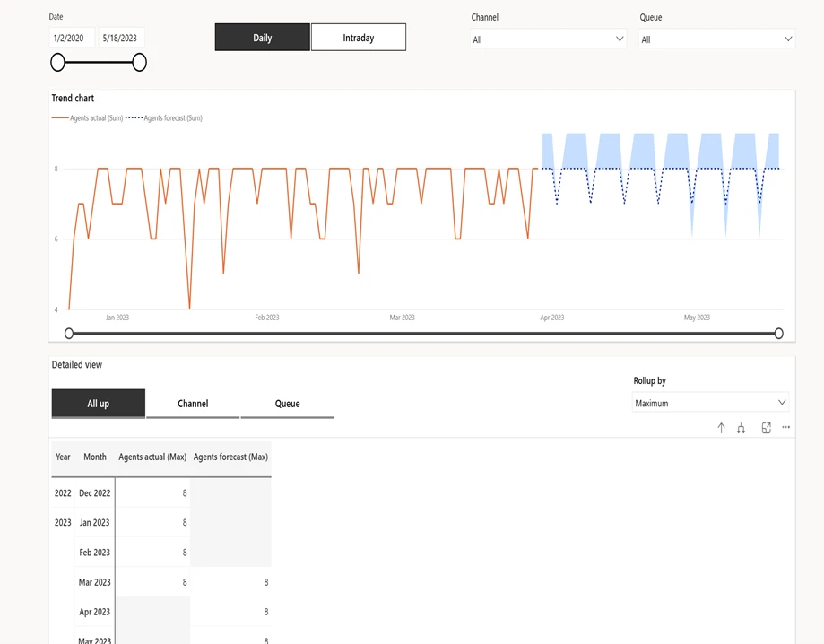
Task: Click the left handle of the date range slider
Action: coord(57,62)
